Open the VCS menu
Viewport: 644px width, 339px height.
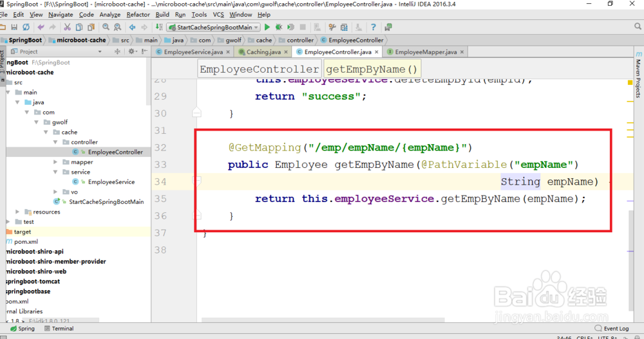218,14
